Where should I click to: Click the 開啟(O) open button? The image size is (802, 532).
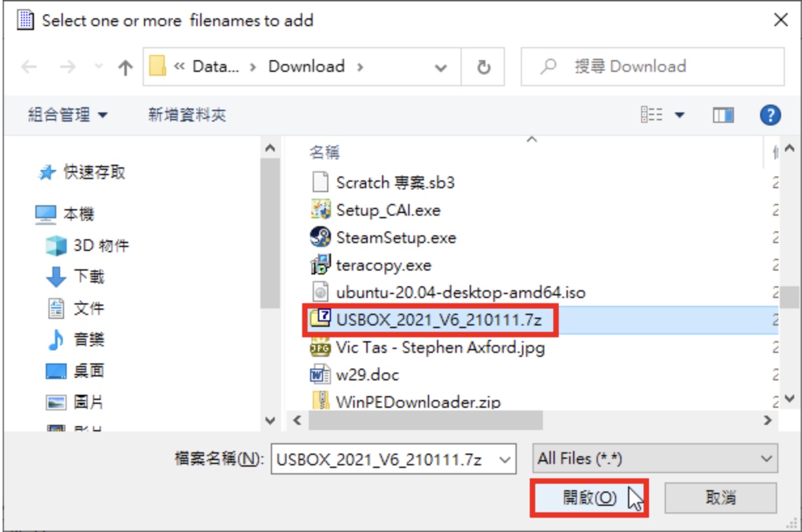[589, 498]
